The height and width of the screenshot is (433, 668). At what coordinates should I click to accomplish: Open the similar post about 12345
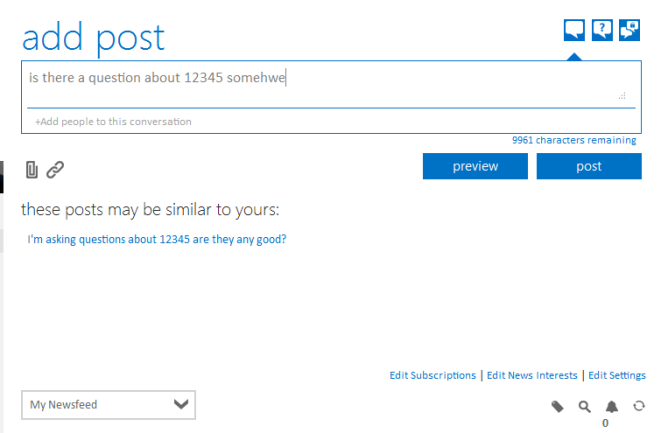(157, 239)
